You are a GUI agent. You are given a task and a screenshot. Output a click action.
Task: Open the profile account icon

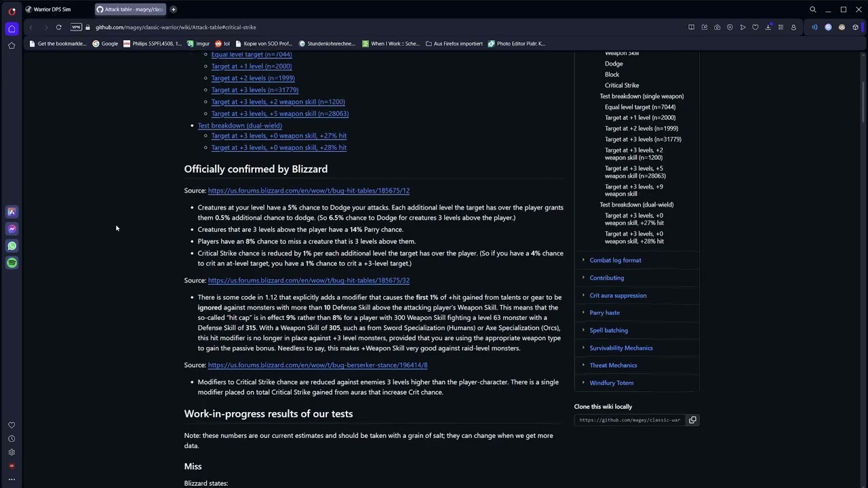793,27
